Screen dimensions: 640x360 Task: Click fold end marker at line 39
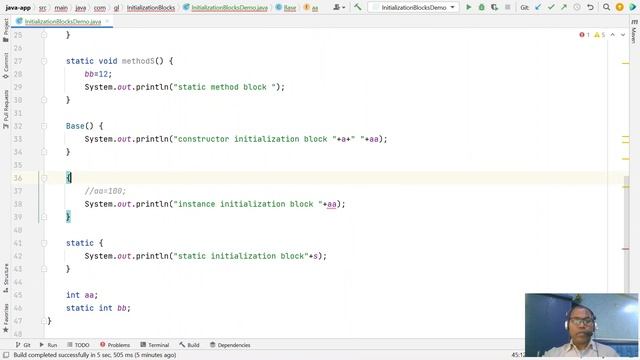pos(44,217)
